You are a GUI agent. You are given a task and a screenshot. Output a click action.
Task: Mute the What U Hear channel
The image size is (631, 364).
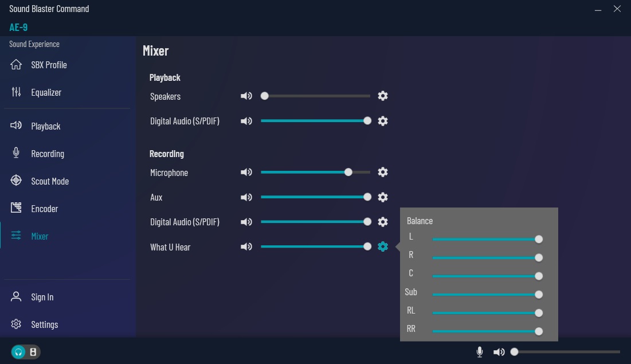246,247
